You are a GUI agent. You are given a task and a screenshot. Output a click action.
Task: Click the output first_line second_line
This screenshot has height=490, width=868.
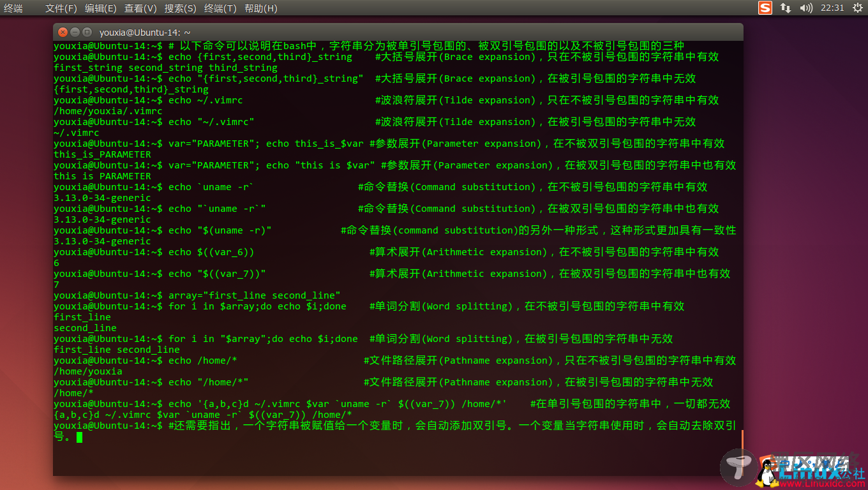click(x=117, y=350)
